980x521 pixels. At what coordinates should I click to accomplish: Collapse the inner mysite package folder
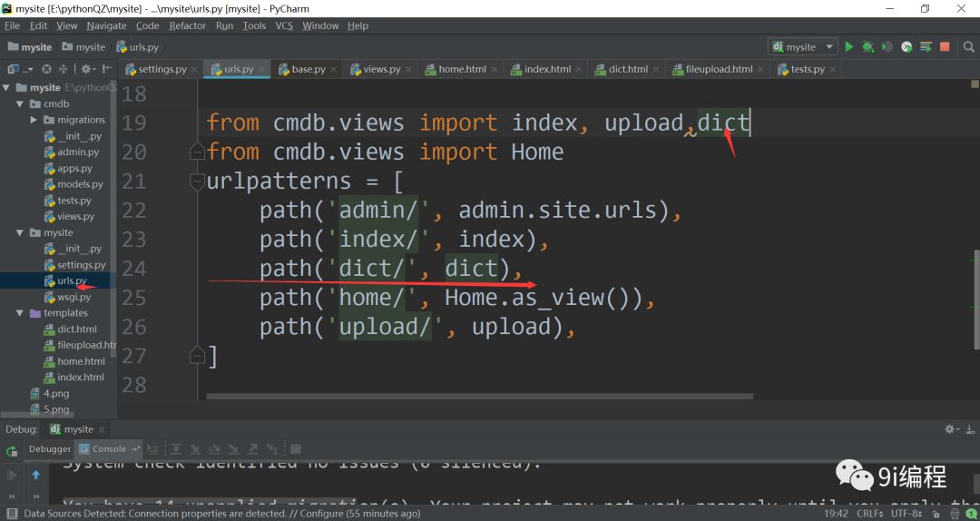(x=20, y=232)
